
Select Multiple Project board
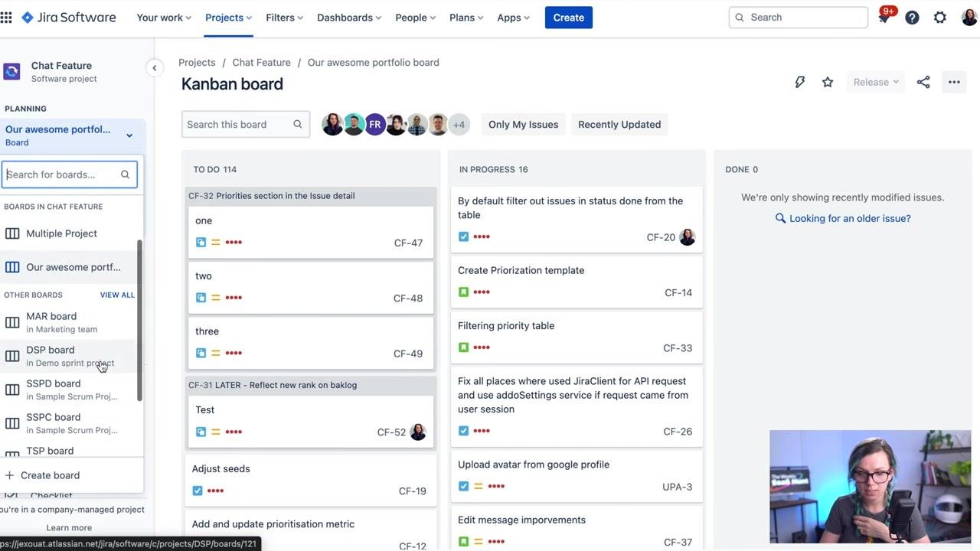(70, 233)
